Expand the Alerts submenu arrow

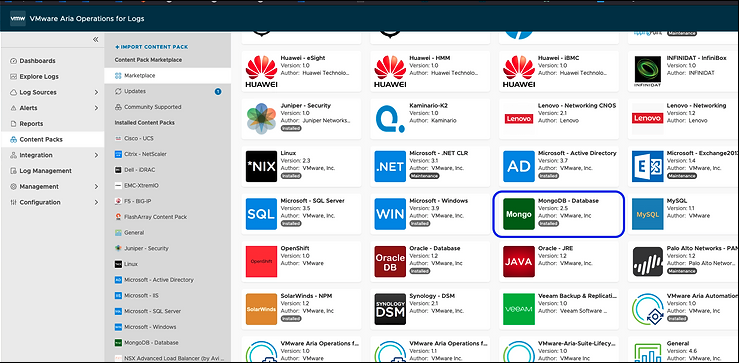96,108
